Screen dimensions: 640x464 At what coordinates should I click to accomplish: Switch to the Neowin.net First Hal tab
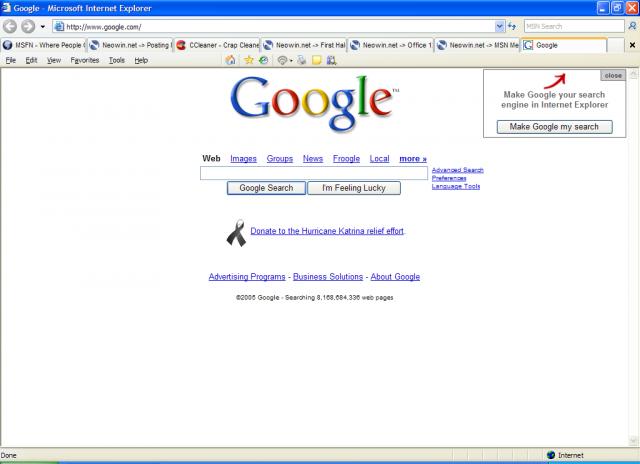[x=304, y=45]
